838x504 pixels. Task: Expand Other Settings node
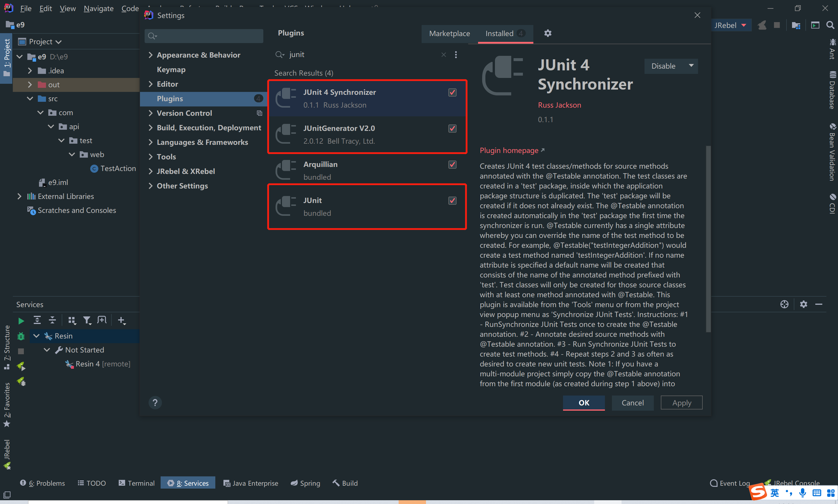[150, 186]
